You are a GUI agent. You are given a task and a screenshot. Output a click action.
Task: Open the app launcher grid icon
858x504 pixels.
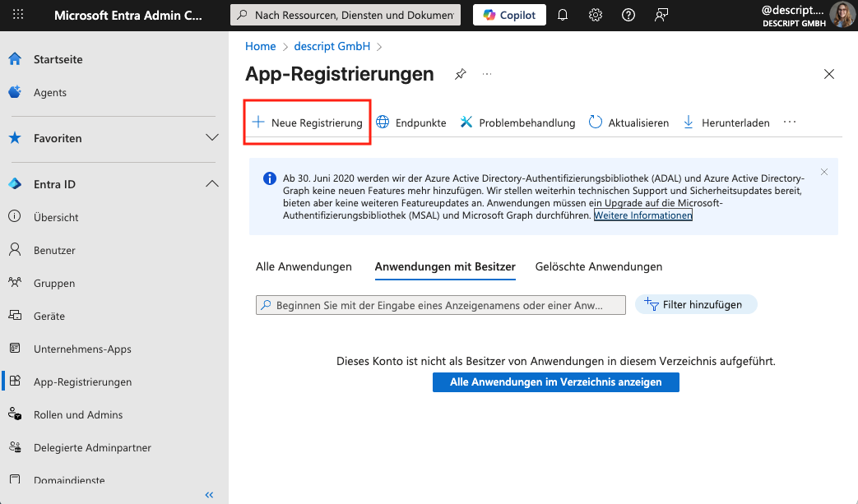tap(18, 15)
